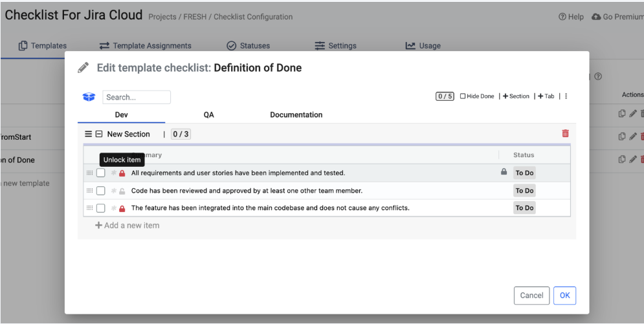Image resolution: width=644 pixels, height=324 pixels.
Task: Click the OK button
Action: click(564, 296)
